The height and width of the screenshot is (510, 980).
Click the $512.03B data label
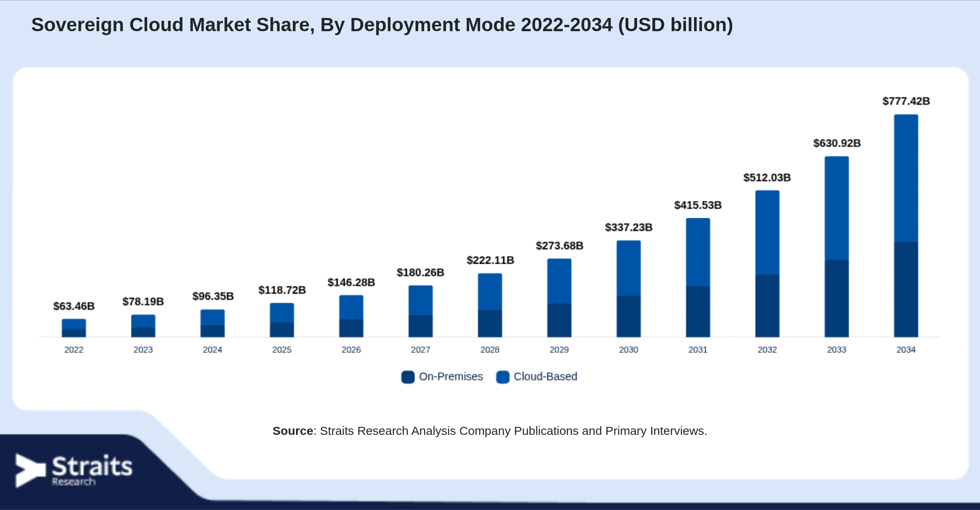[x=767, y=177]
